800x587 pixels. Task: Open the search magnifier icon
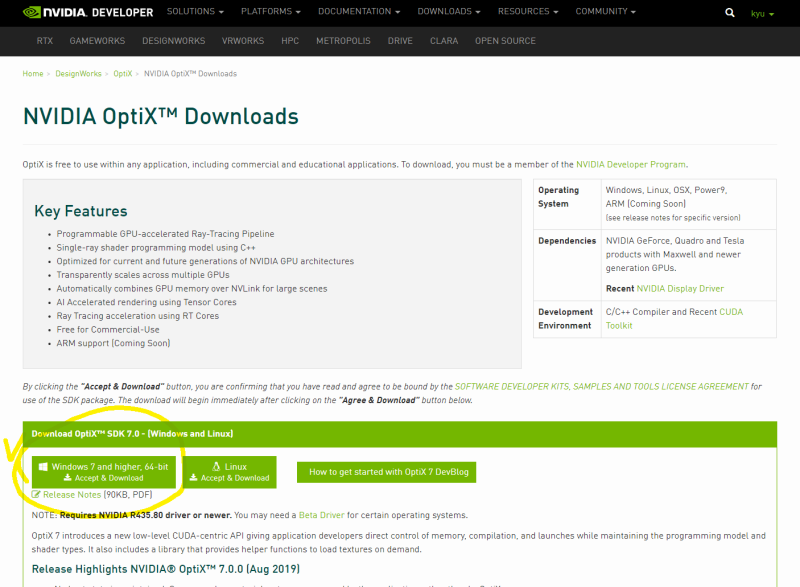(x=730, y=13)
